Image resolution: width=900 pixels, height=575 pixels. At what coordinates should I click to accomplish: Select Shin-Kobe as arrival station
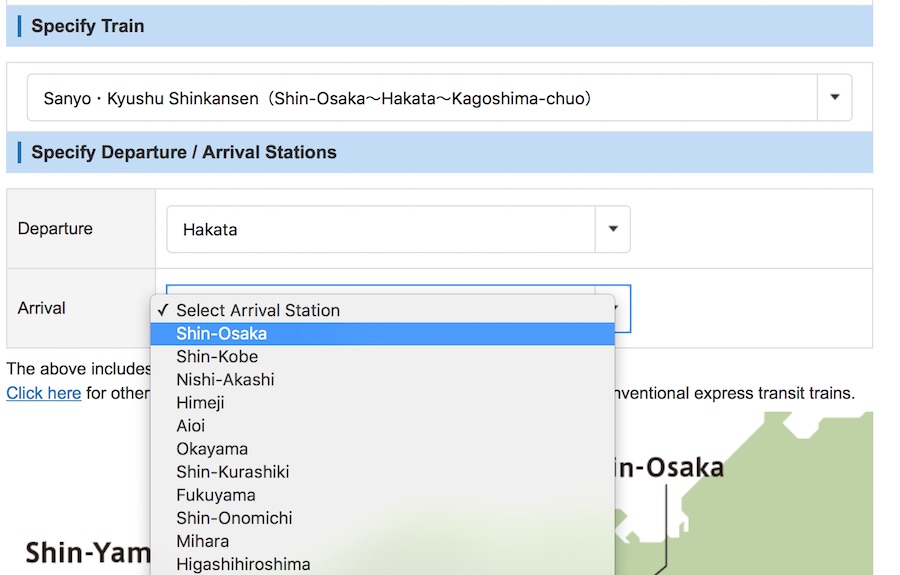click(217, 357)
